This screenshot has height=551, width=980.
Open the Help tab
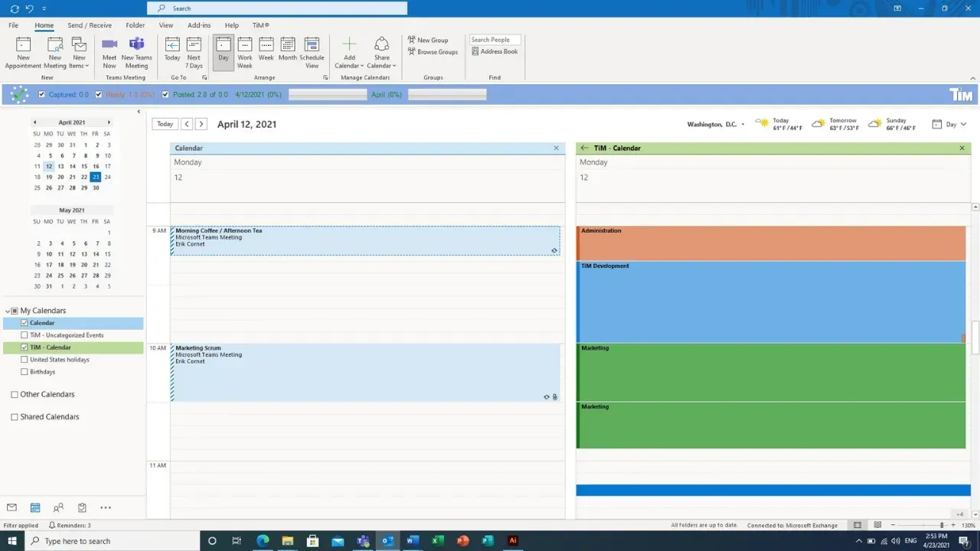[232, 25]
